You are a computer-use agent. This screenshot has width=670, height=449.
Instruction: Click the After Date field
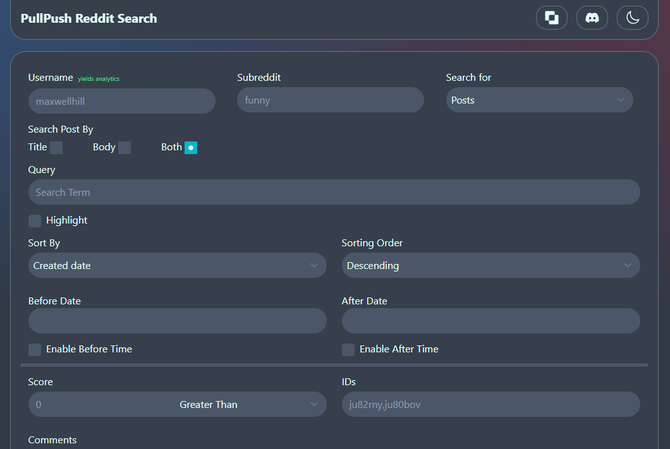(x=491, y=321)
